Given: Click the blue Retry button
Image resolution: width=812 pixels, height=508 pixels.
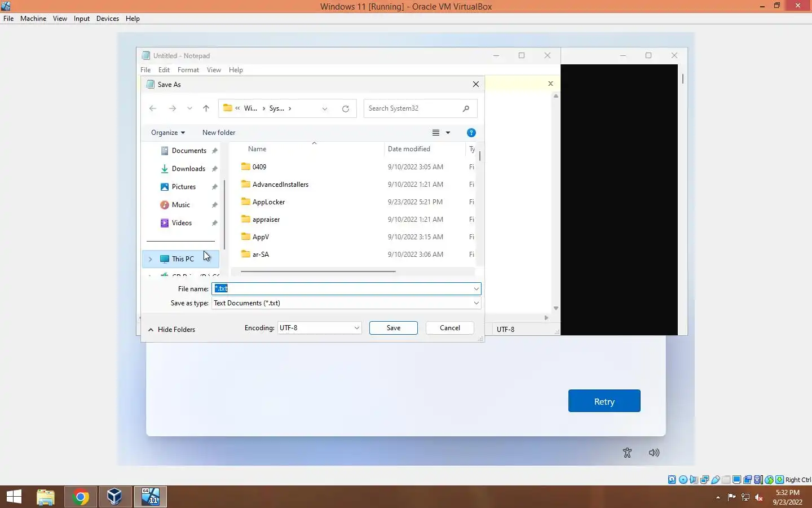Looking at the screenshot, I should pos(604,401).
